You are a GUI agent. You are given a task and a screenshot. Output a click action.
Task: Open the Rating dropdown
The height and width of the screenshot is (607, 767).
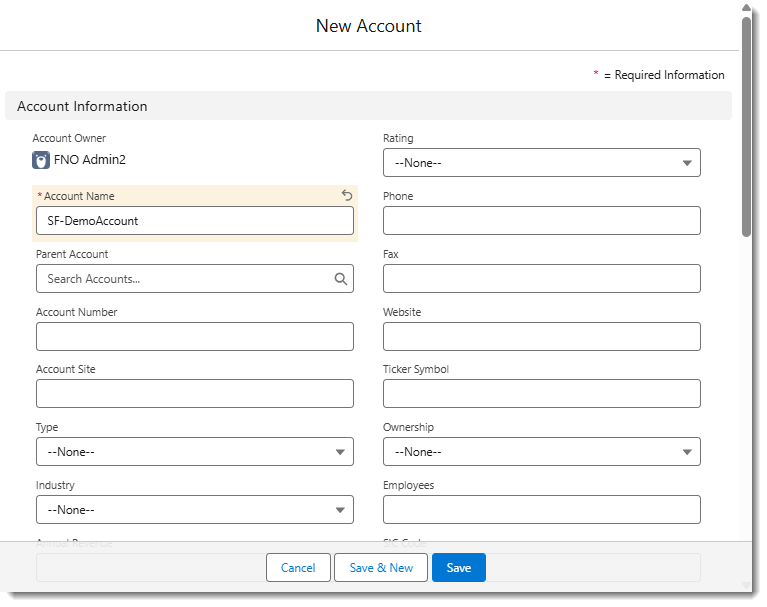541,163
